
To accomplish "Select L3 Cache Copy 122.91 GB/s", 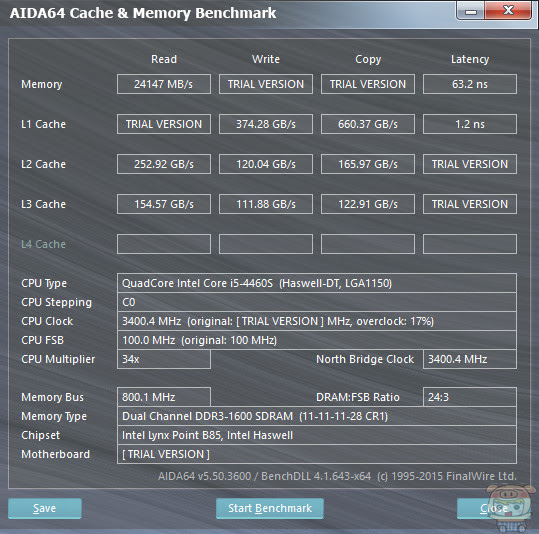I will (x=368, y=204).
